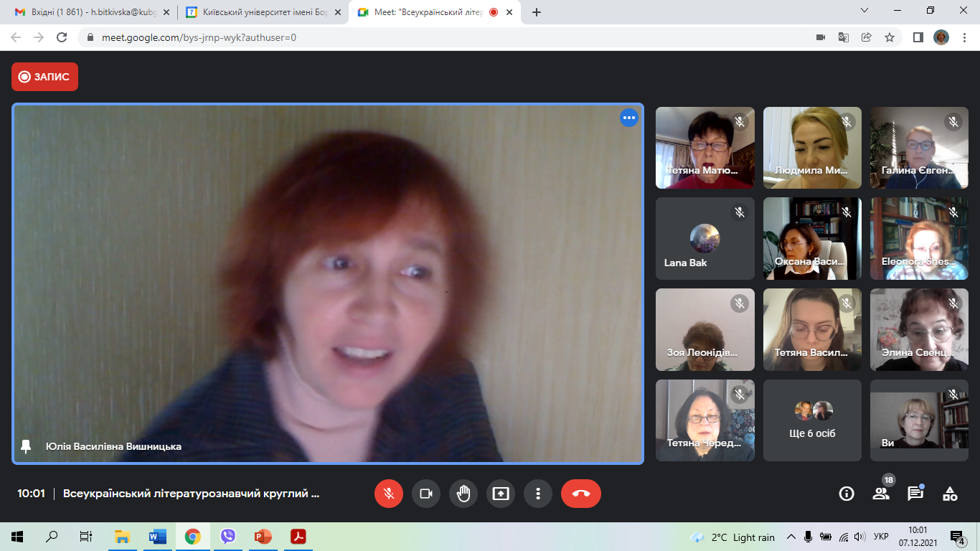Image resolution: width=980 pixels, height=551 pixels.
Task: Open options on the pinned video tile
Action: [x=629, y=118]
